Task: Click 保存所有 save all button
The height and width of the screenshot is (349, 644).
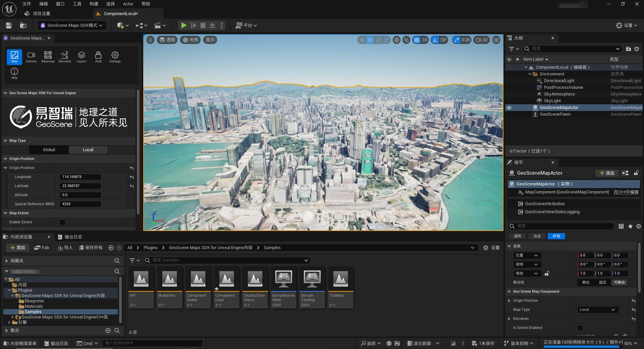Action: (91, 248)
